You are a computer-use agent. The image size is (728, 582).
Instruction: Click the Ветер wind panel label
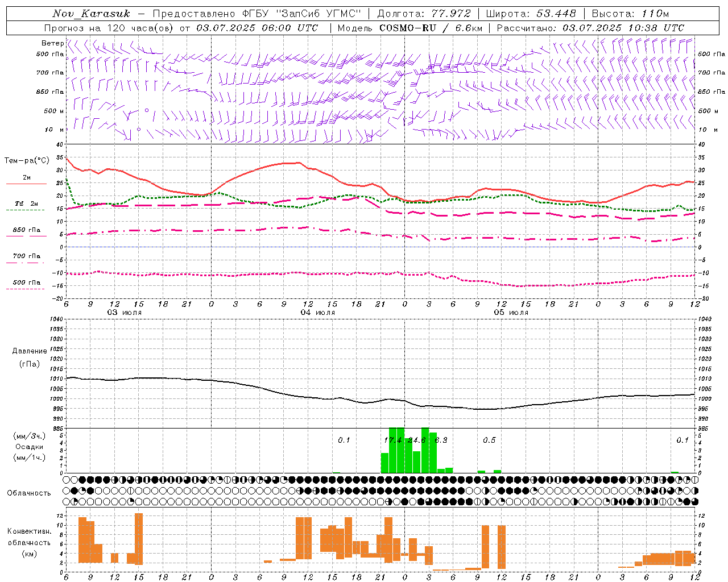[52, 43]
